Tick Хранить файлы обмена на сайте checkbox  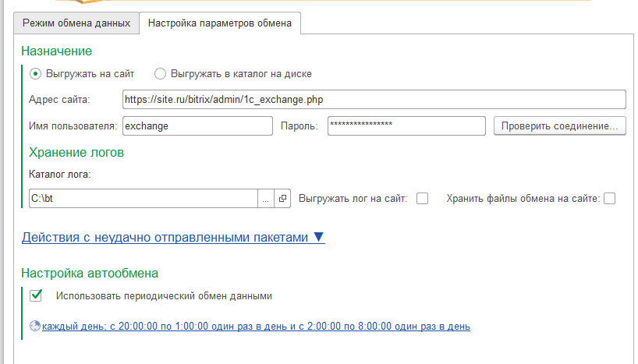(x=609, y=199)
